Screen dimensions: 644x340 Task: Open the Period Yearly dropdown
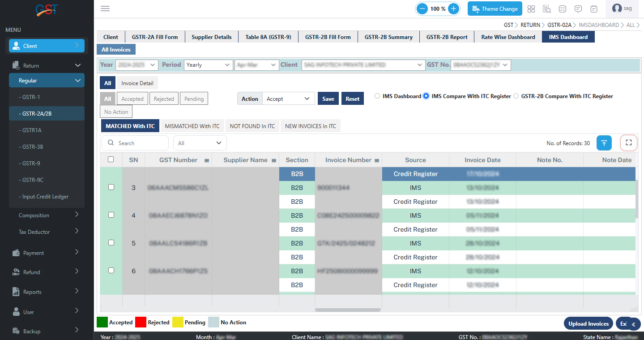(209, 65)
